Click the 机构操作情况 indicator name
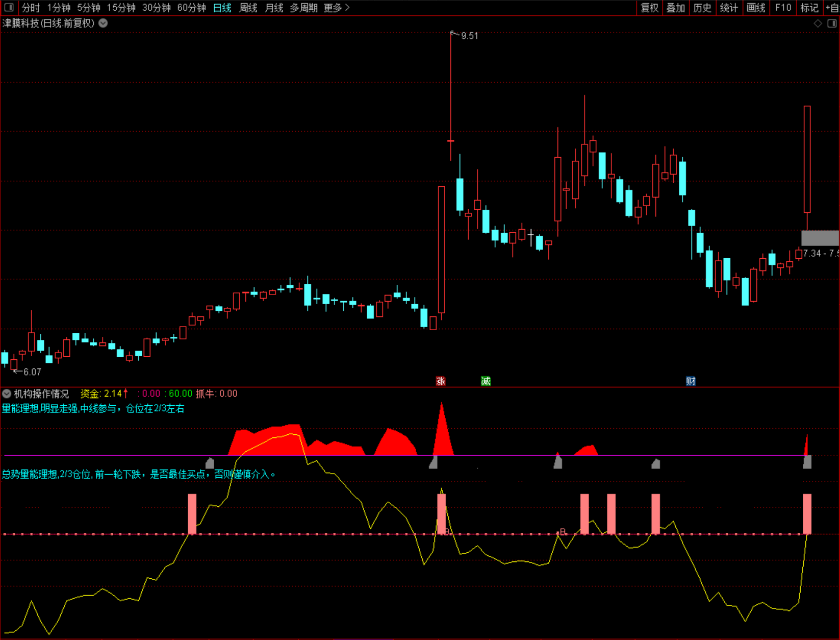This screenshot has width=840, height=640. (x=41, y=393)
